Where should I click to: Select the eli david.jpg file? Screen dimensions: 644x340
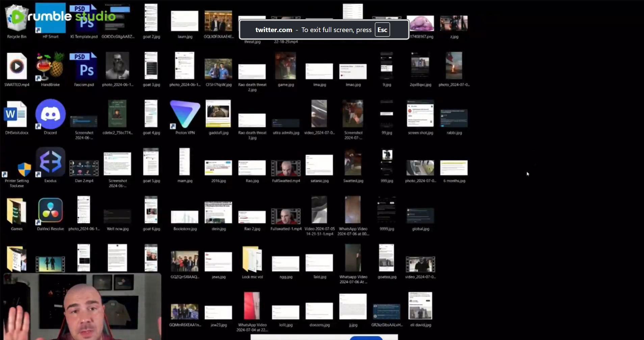(x=420, y=310)
